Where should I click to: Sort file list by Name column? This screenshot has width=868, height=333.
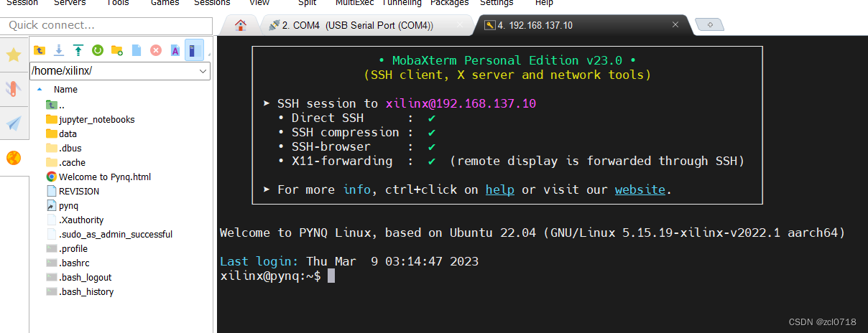pos(65,90)
